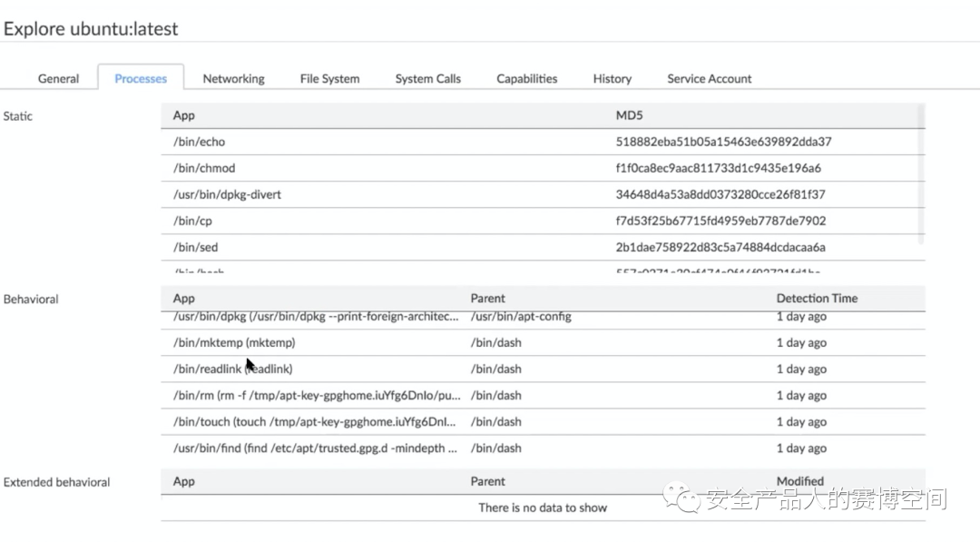The image size is (980, 542).
Task: Select the /bin/sed row
Action: (543, 247)
